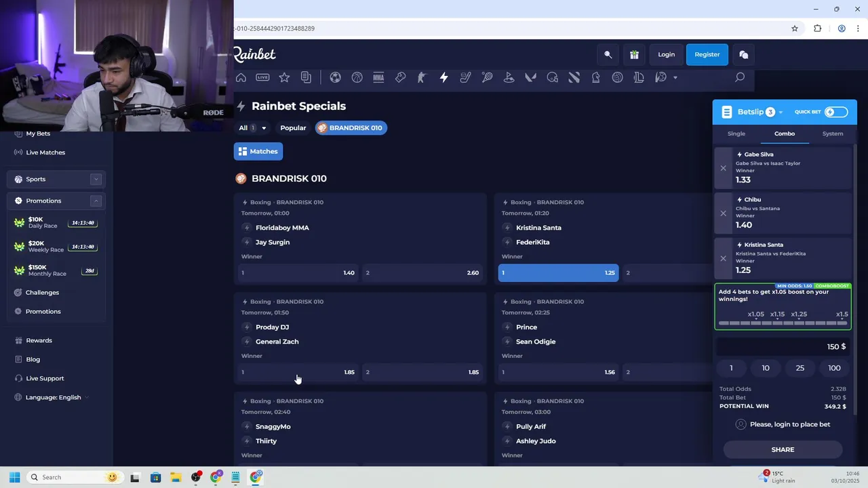The width and height of the screenshot is (868, 488).
Task: Click the comboboost progress bar
Action: click(783, 323)
